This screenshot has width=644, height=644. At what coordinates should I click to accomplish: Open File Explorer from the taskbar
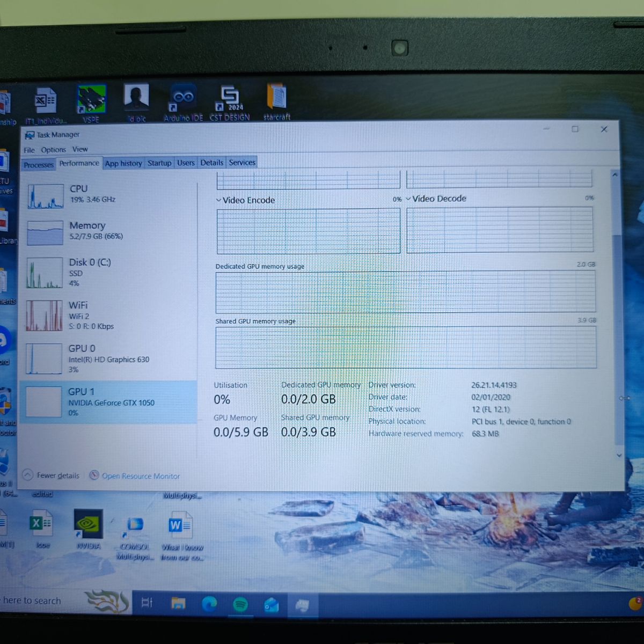(x=178, y=604)
